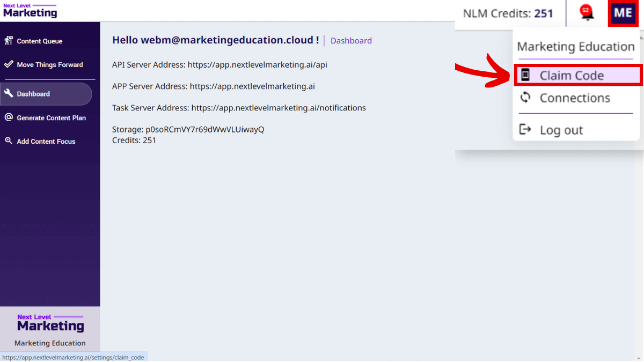
Task: Click the Log out arrow icon
Action: coord(526,130)
